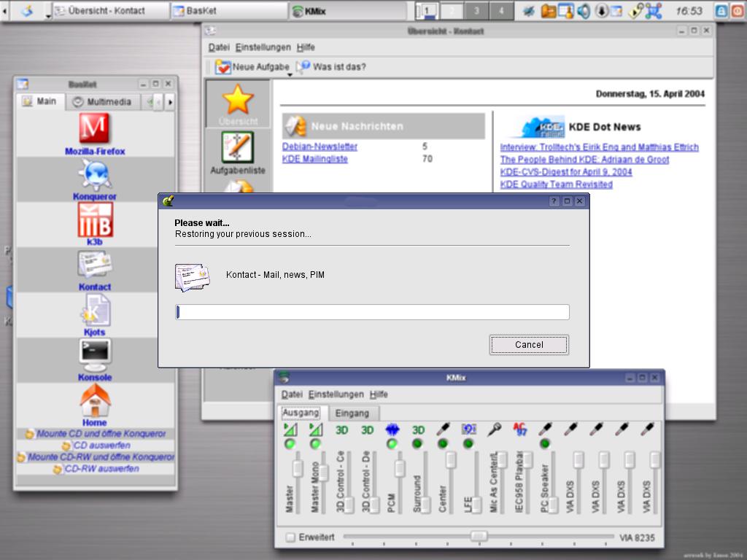Click the Was ist das? help icon
This screenshot has height=560, width=747.
(x=303, y=66)
